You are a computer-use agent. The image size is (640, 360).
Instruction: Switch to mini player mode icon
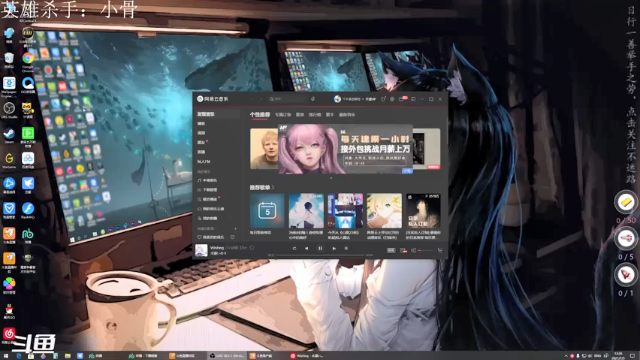(x=413, y=99)
